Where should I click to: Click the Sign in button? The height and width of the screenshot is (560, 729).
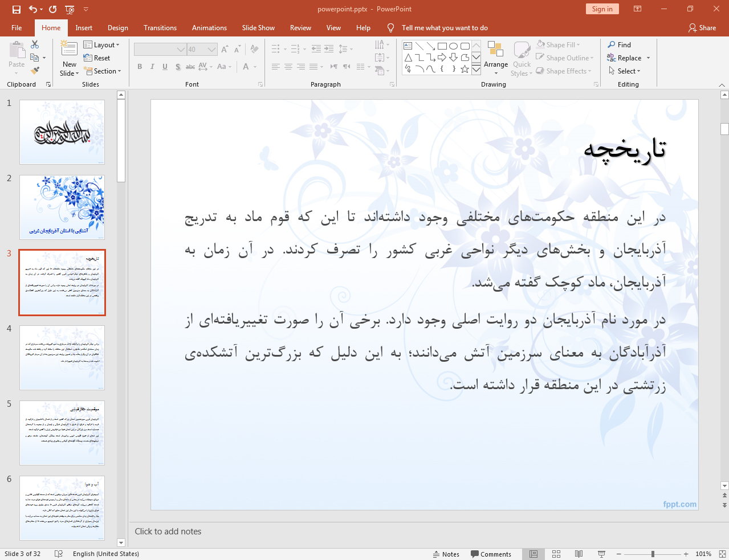(x=602, y=9)
